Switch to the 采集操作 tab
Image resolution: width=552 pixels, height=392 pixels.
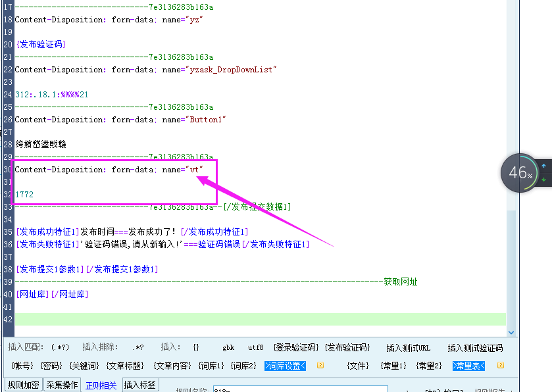[62, 385]
